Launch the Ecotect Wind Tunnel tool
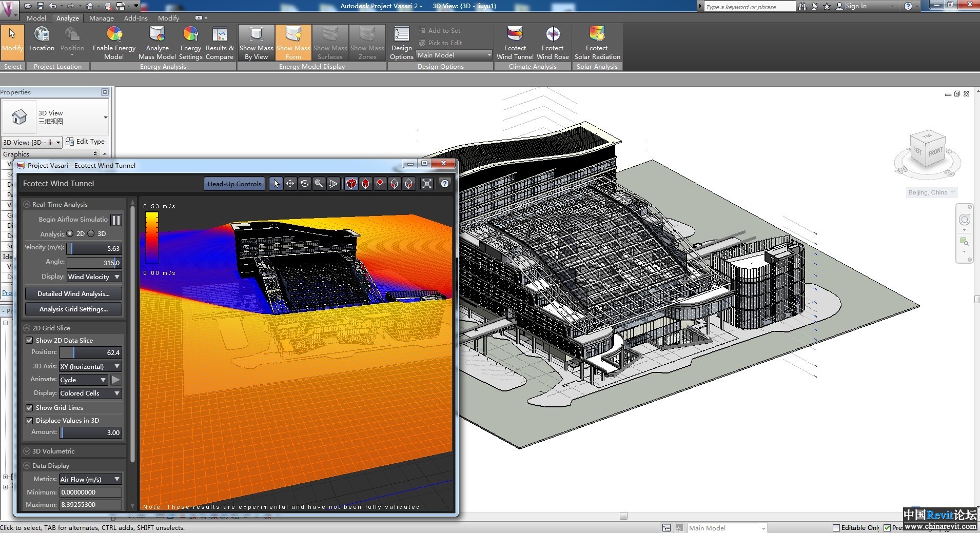The width and height of the screenshot is (980, 533). pyautogui.click(x=515, y=43)
